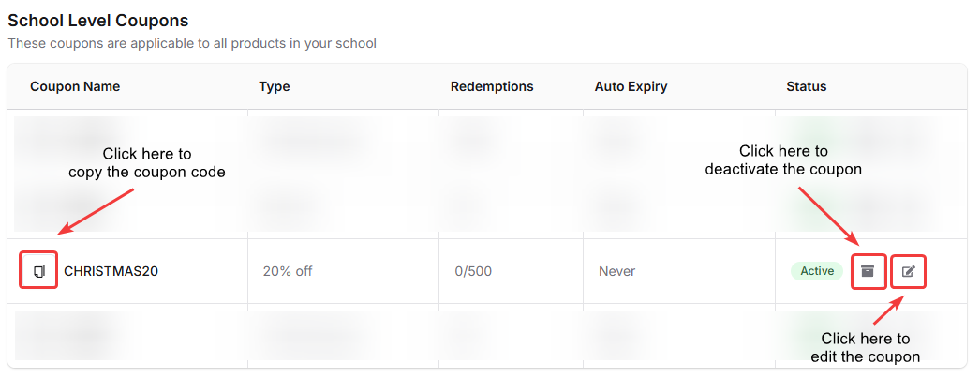The image size is (980, 379).
Task: Select the Type column header
Action: click(x=275, y=86)
